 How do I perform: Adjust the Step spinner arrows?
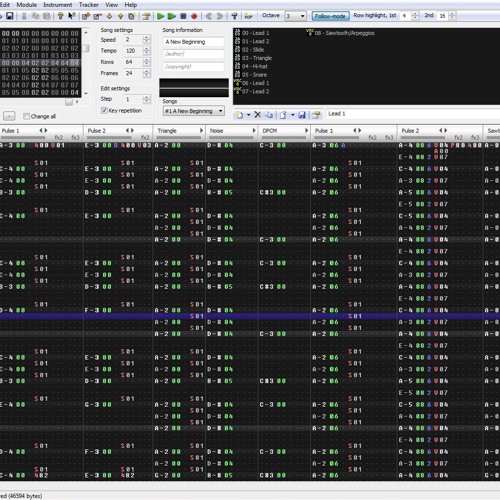(146, 99)
